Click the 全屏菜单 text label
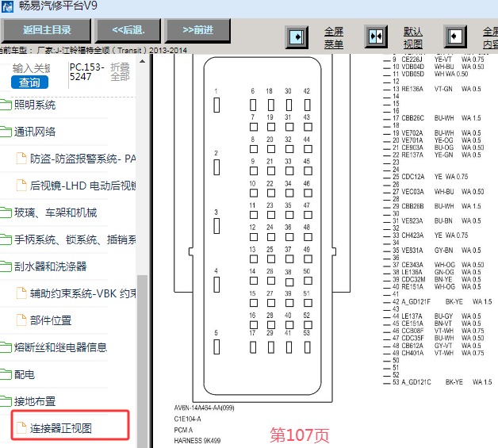The height and width of the screenshot is (448, 498). [x=334, y=37]
